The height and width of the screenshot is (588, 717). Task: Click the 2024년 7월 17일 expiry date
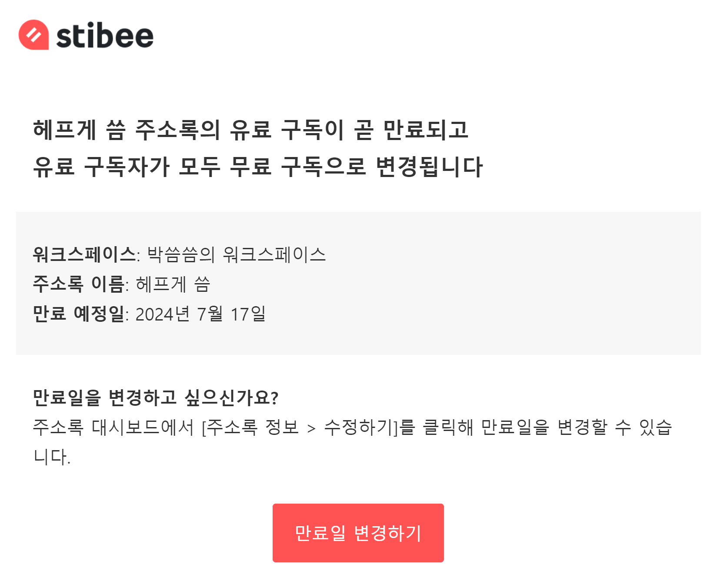(200, 314)
